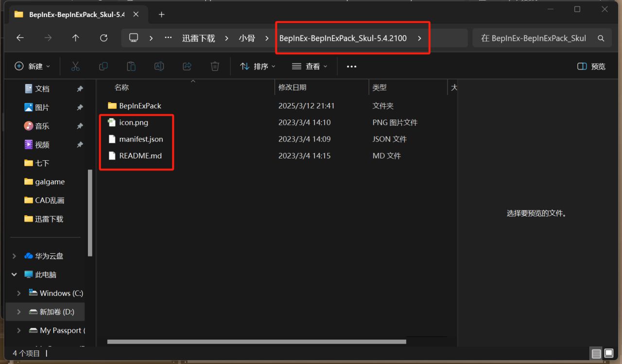Toggle the 预览 preview pane
Screen dimensions: 622x364
pyautogui.click(x=591, y=67)
